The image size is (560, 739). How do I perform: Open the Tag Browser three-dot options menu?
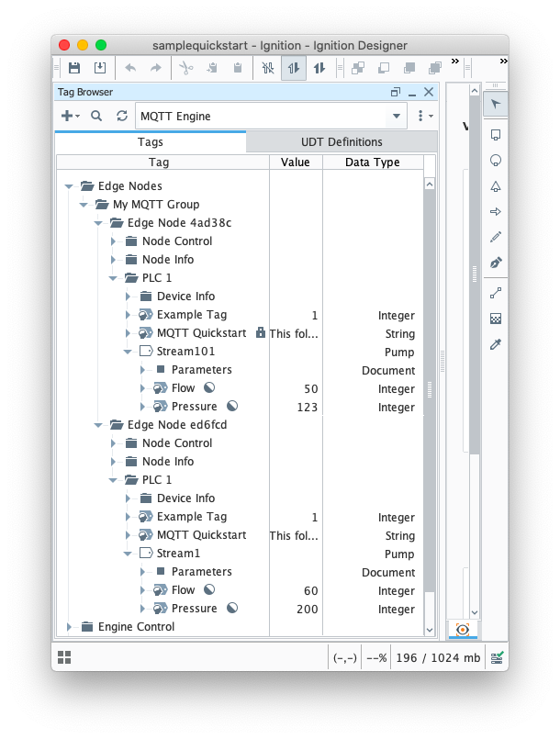point(425,116)
